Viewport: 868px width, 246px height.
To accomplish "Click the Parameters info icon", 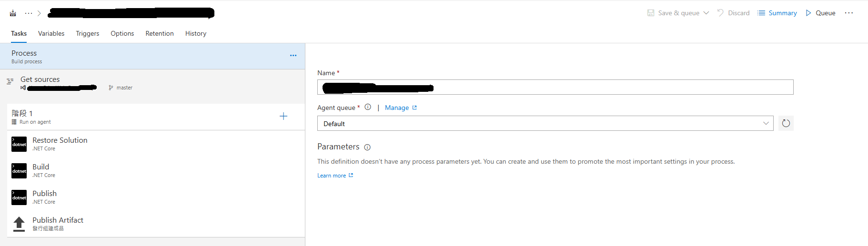I will pos(367,148).
